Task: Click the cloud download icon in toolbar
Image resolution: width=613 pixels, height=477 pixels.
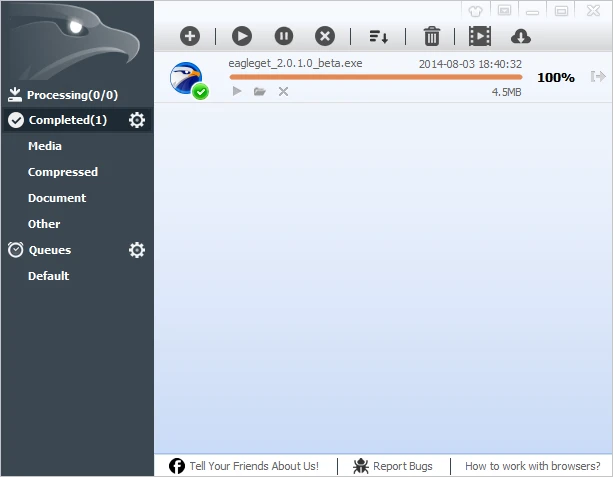Action: tap(520, 36)
